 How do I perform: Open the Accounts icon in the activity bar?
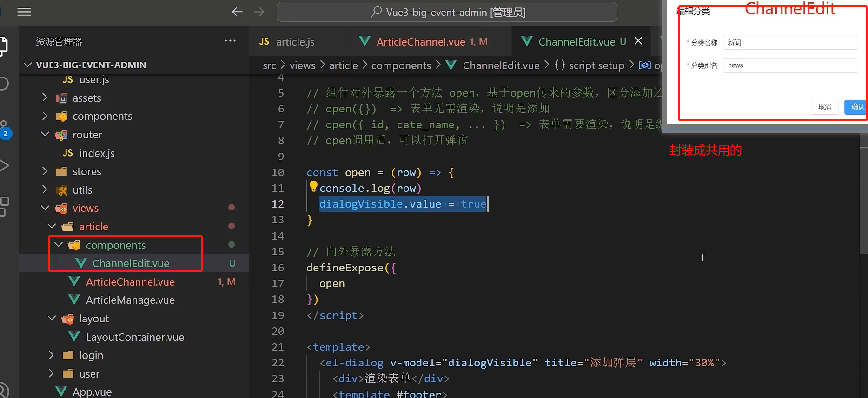point(4,390)
